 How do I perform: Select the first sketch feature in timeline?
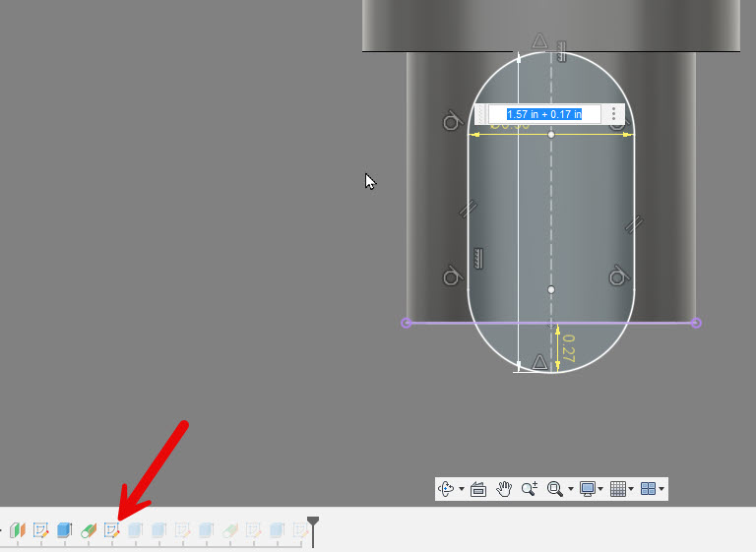click(x=41, y=530)
